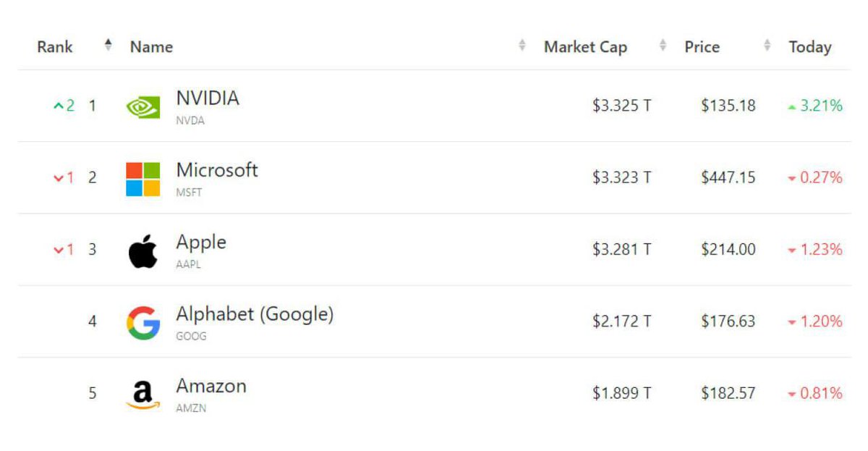Click the Market Cap header label
Screen dimensions: 868x451
(x=585, y=47)
